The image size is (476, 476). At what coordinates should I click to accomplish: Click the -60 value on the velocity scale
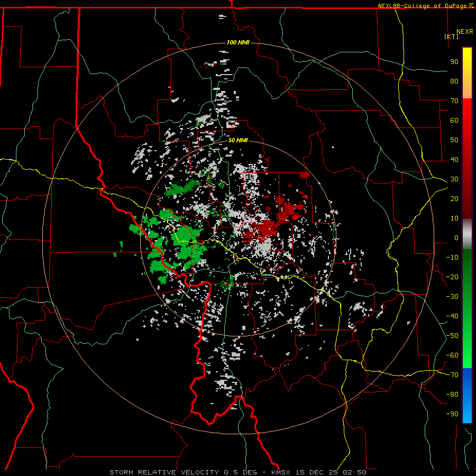coord(452,355)
